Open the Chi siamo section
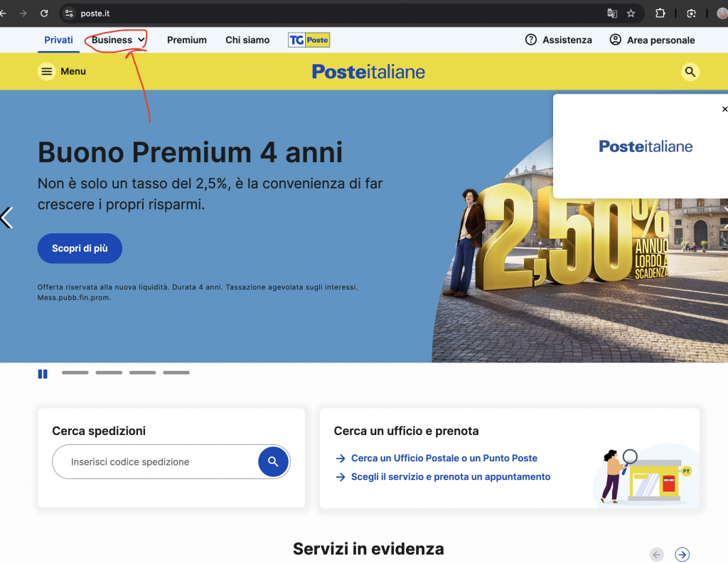 pos(247,40)
